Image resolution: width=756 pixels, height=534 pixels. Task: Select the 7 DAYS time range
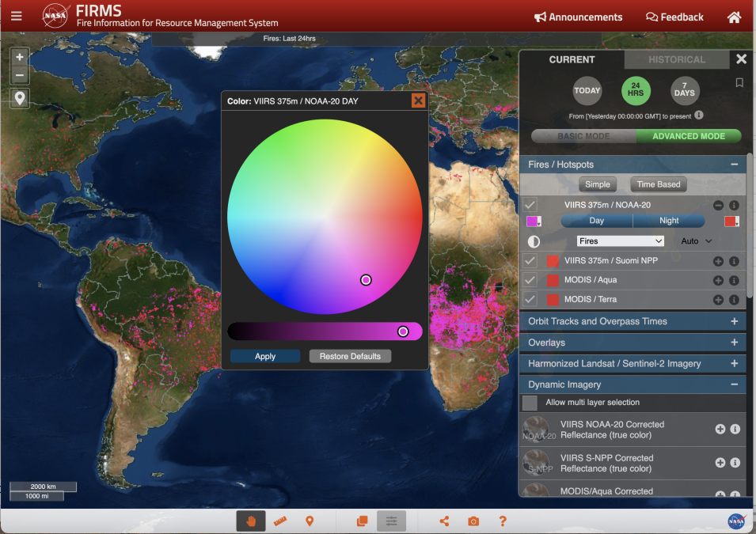[685, 91]
